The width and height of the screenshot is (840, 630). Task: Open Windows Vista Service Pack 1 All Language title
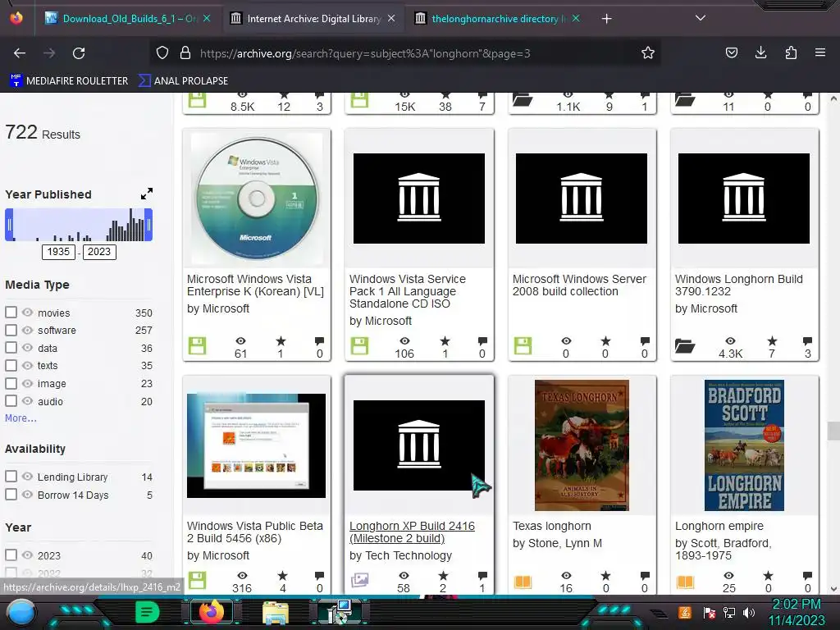pyautogui.click(x=408, y=291)
